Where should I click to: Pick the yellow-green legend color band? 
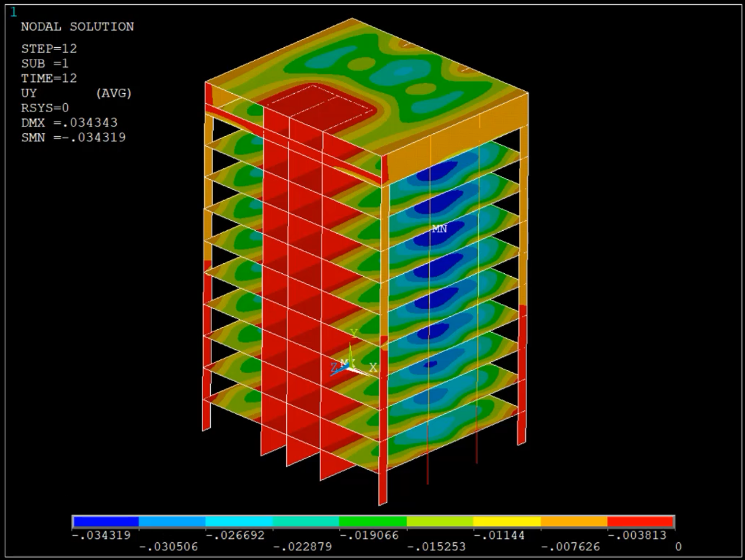point(440,522)
